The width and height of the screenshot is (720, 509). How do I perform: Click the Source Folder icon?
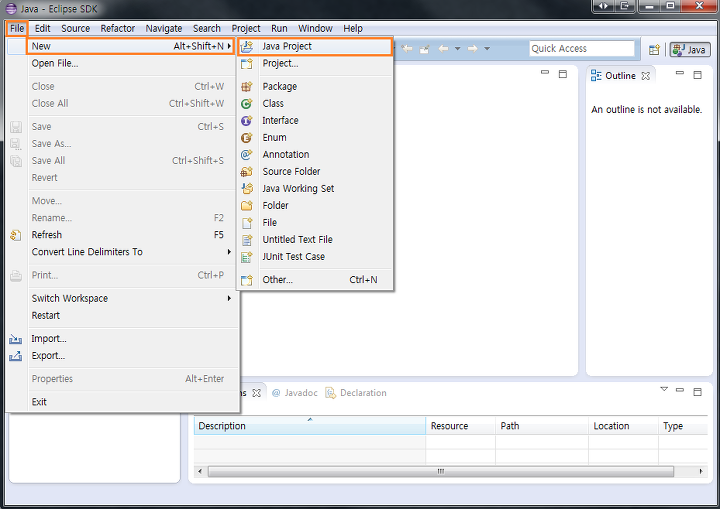(247, 171)
